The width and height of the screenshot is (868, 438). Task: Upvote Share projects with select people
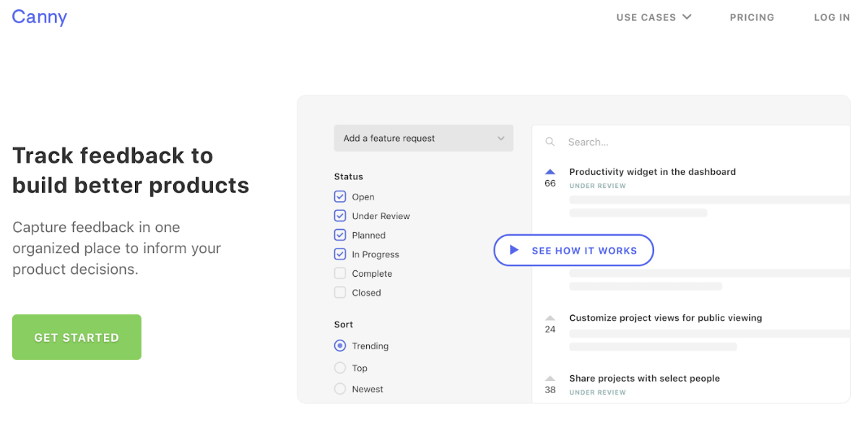coord(550,379)
